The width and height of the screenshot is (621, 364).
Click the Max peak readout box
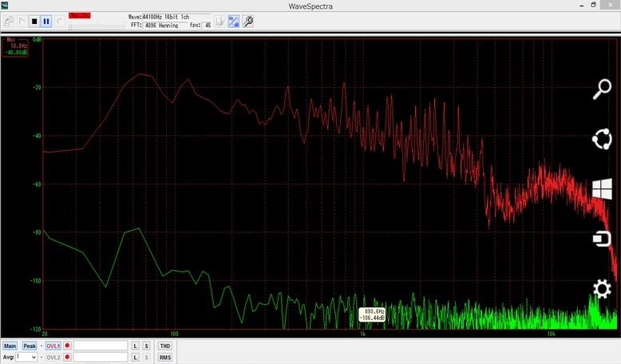click(x=15, y=47)
